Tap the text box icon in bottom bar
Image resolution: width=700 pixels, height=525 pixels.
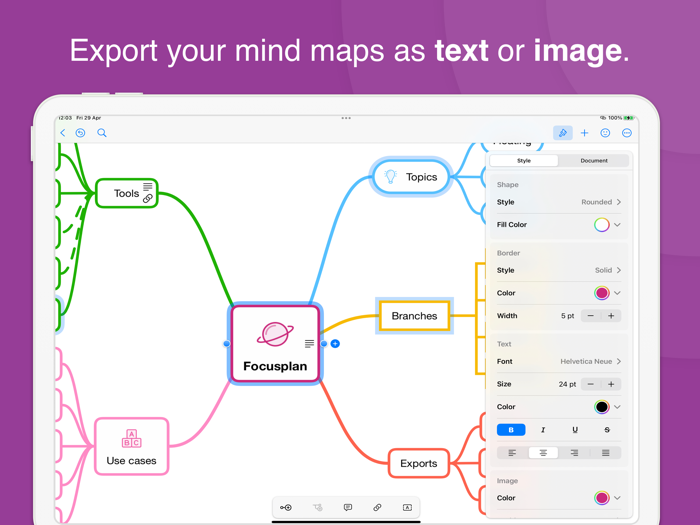coord(407,507)
